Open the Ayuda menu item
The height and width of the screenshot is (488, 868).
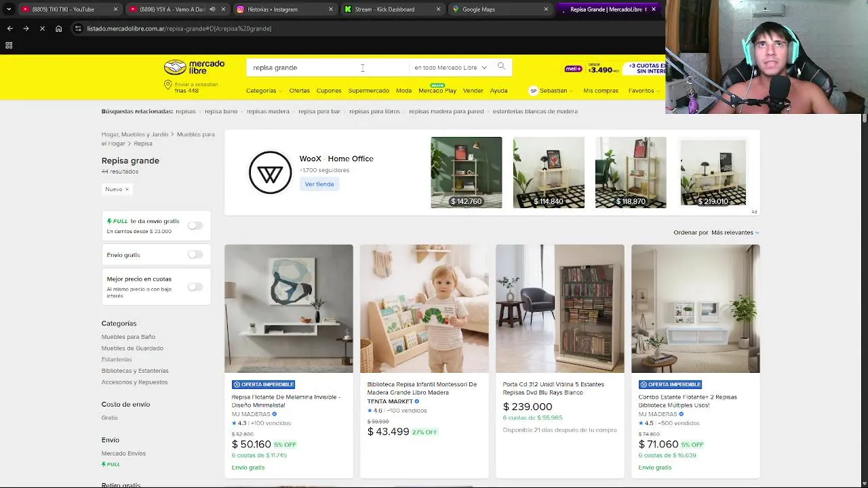(x=498, y=91)
